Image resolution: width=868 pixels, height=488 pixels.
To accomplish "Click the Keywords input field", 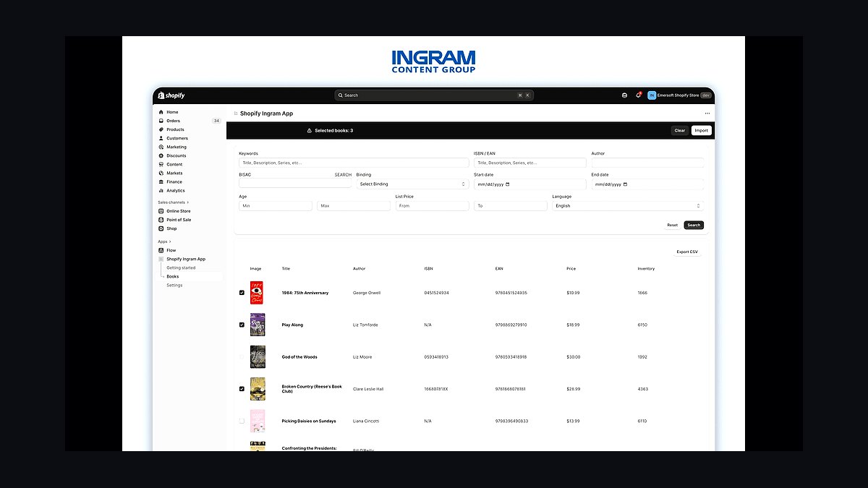I will (354, 163).
